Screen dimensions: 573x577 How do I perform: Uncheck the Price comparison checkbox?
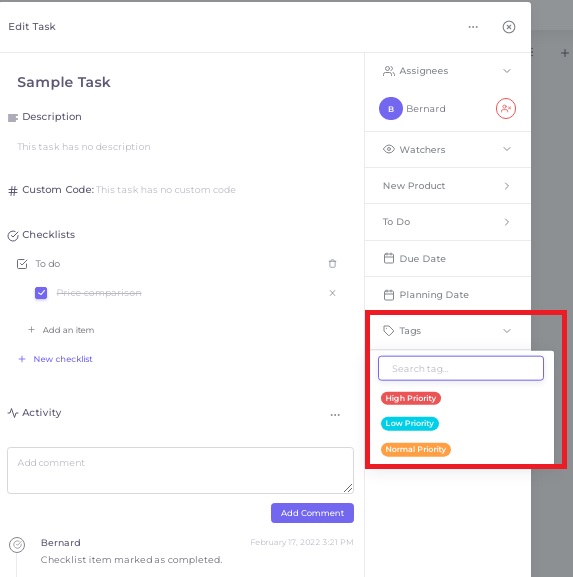(x=41, y=293)
